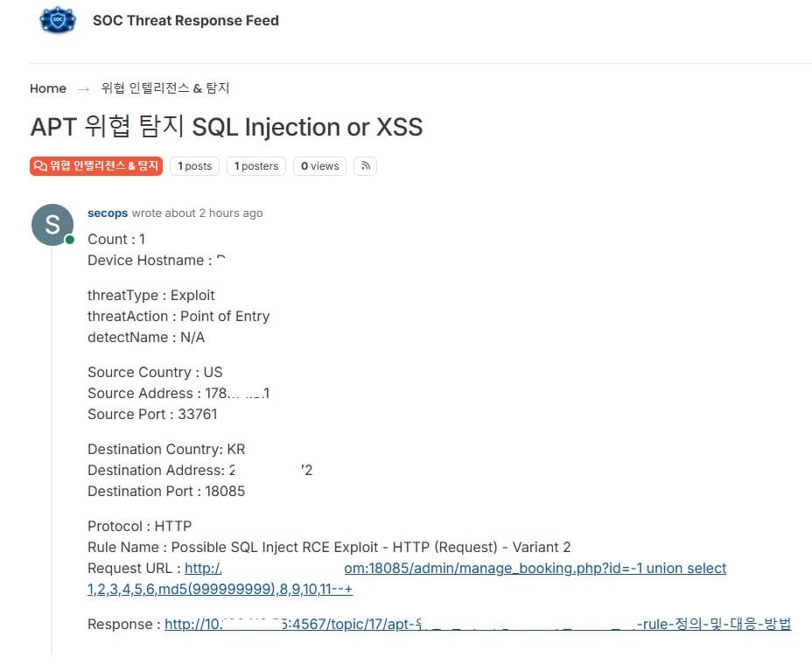Click the secops avatar circle
Image resolution: width=812 pixels, height=664 pixels.
52,224
